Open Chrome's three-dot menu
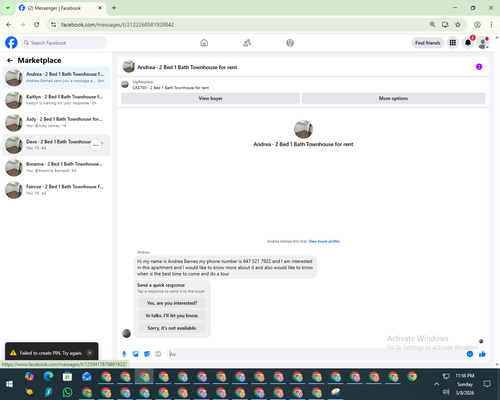 (x=491, y=25)
